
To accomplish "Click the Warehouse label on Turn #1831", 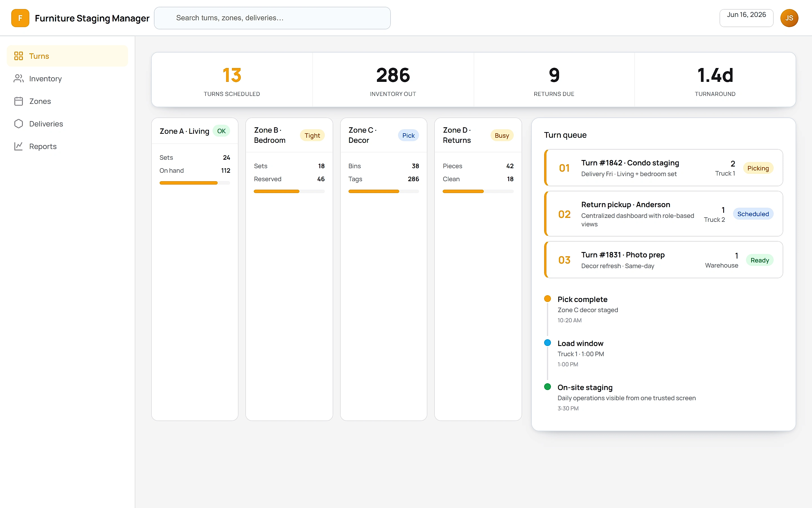I will click(721, 265).
